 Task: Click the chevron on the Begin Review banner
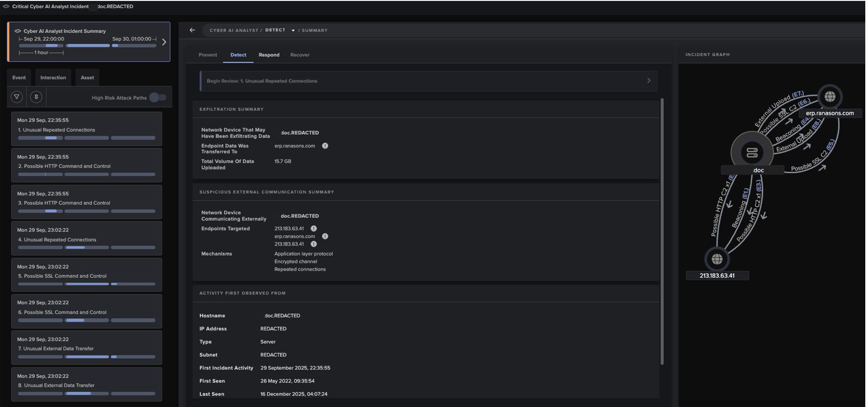coord(649,80)
